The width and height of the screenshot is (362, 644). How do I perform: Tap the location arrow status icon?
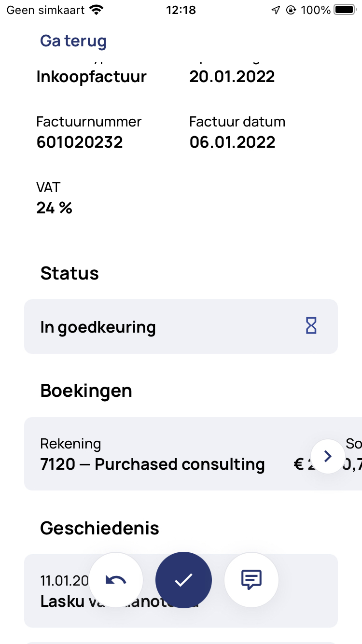(276, 10)
